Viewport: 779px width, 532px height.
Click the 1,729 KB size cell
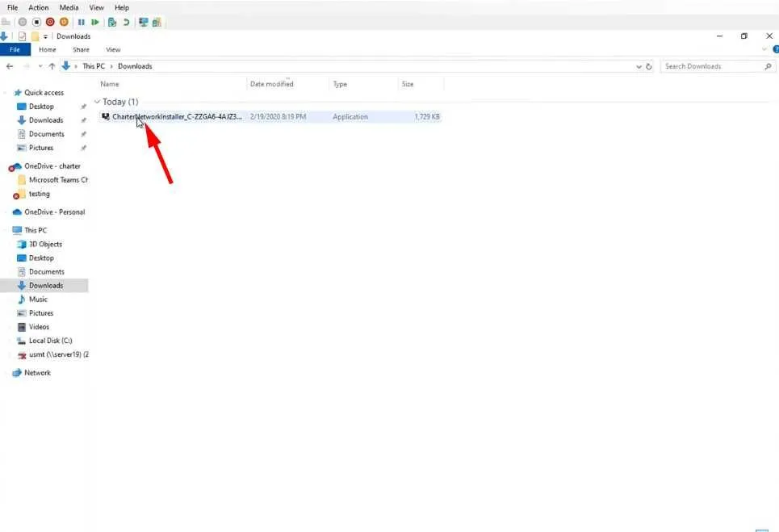pos(427,117)
